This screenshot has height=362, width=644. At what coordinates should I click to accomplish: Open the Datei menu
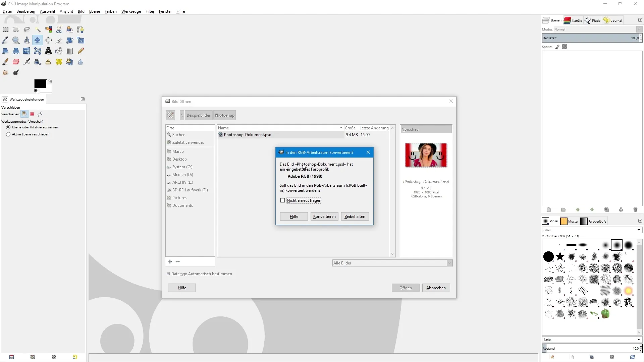(x=7, y=11)
